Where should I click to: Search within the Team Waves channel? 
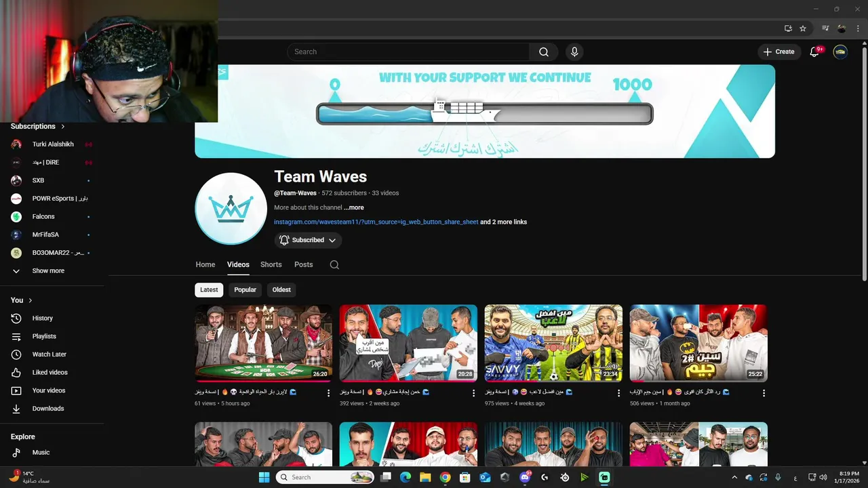coord(334,265)
